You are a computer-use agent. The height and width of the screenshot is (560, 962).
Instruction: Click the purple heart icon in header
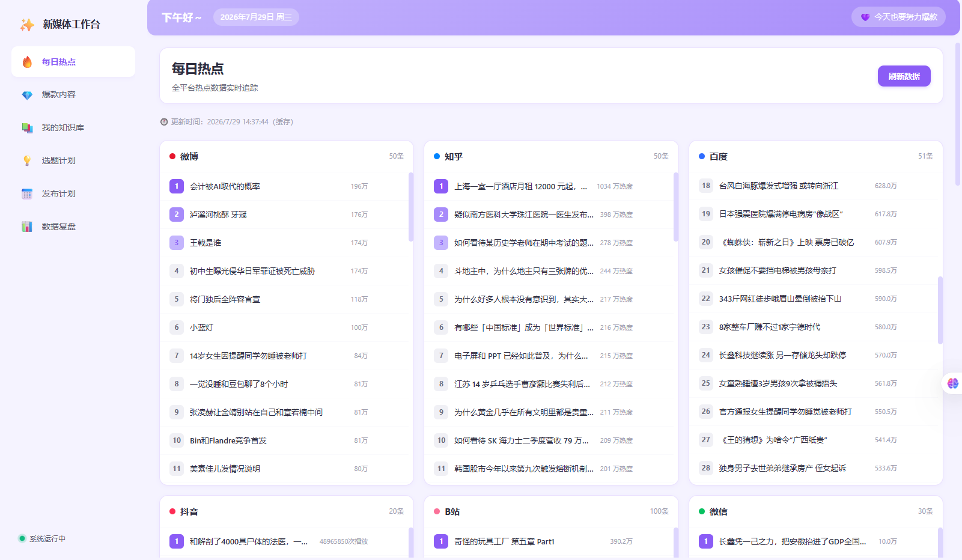[x=865, y=17]
